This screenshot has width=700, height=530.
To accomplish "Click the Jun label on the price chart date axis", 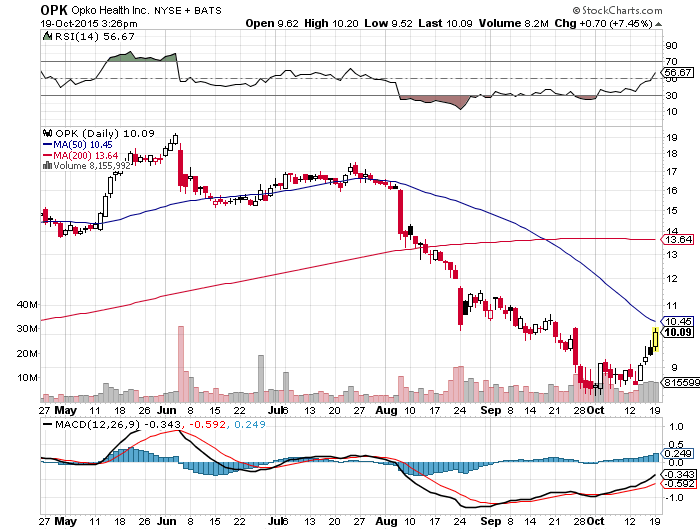I will pos(167,410).
